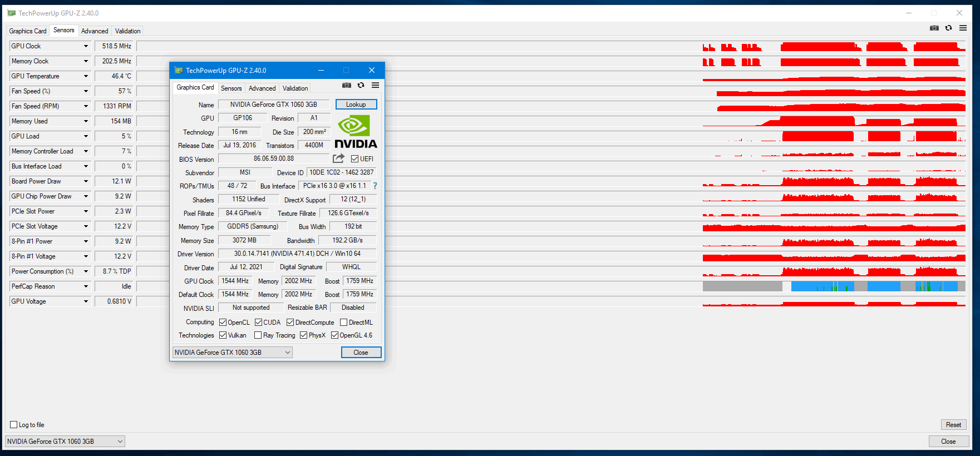This screenshot has width=980, height=456.
Task: Select Graphics Card tab in the background Sensors window
Action: coord(28,31)
